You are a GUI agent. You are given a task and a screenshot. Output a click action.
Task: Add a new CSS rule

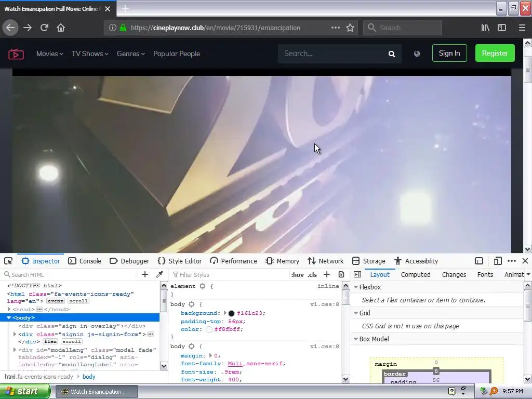pyautogui.click(x=327, y=274)
